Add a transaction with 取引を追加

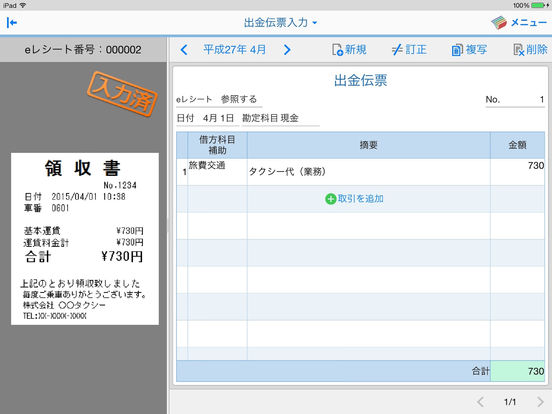[x=354, y=199]
